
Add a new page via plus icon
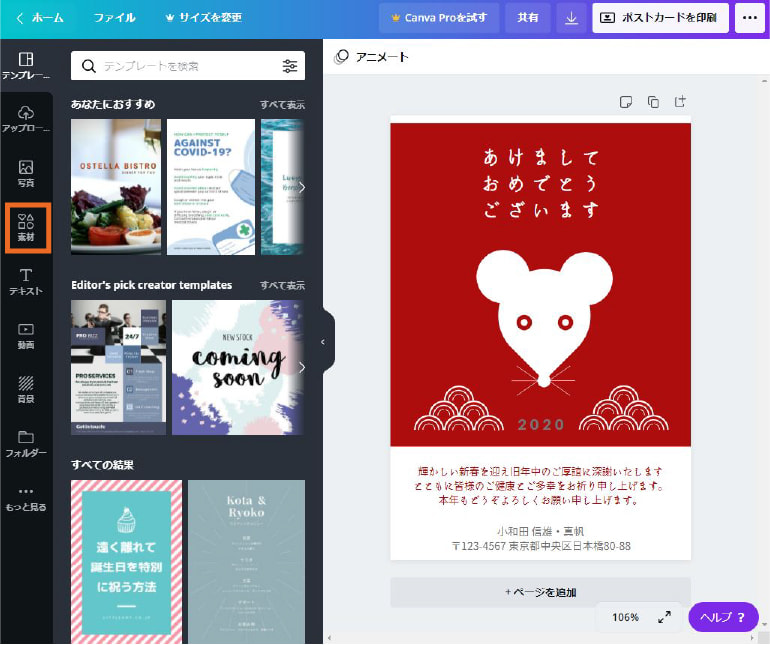(680, 101)
